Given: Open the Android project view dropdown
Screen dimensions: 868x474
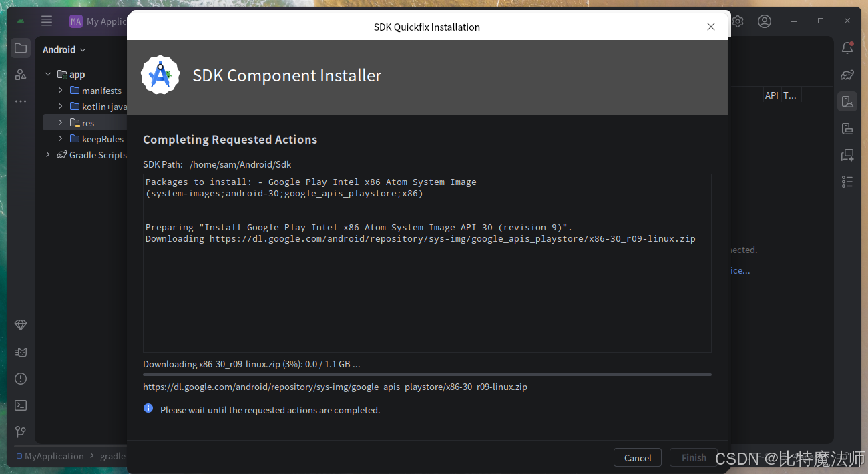Looking at the screenshot, I should (64, 50).
